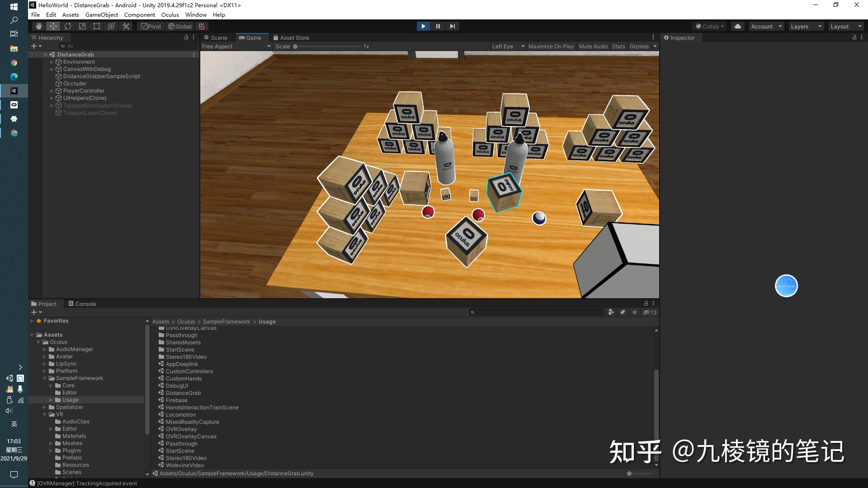Open the Window menu
The height and width of the screenshot is (488, 868).
pyautogui.click(x=196, y=14)
